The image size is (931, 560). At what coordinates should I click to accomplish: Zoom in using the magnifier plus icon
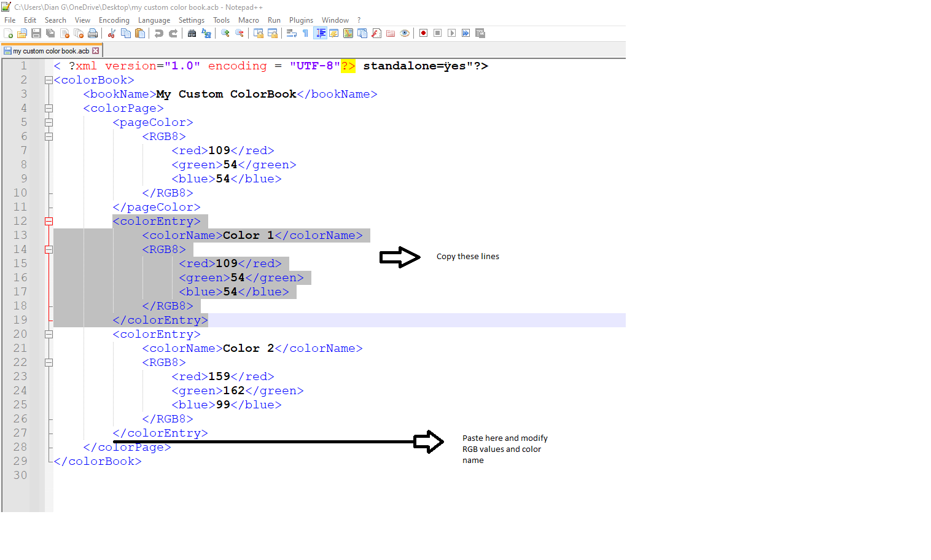[225, 33]
